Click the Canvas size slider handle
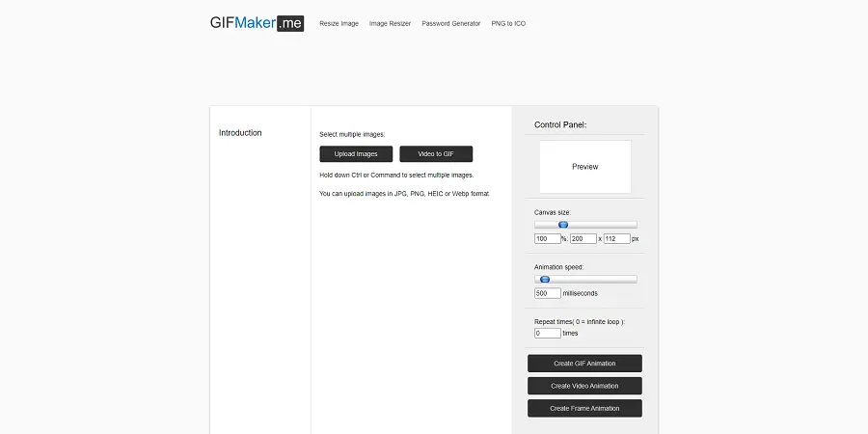This screenshot has height=434, width=868. pos(563,225)
